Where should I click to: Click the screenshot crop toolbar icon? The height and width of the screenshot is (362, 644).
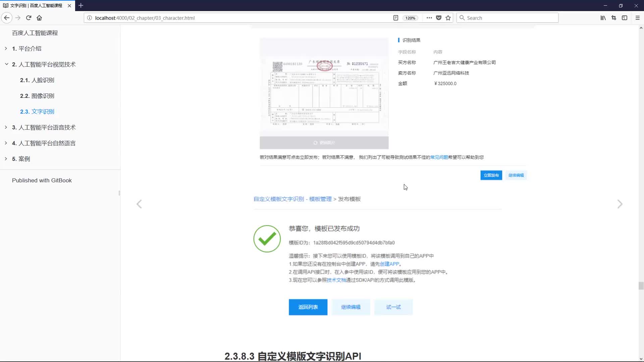(x=614, y=18)
